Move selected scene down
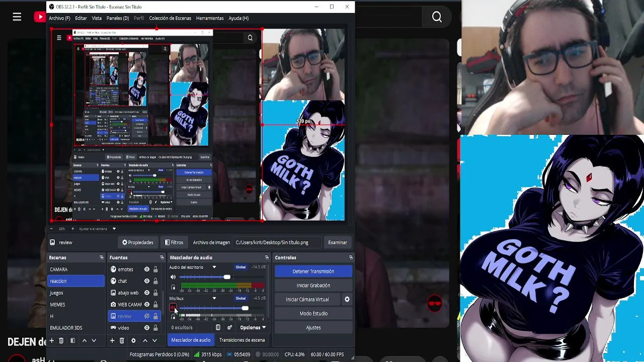The width and height of the screenshot is (644, 362). [x=94, y=340]
